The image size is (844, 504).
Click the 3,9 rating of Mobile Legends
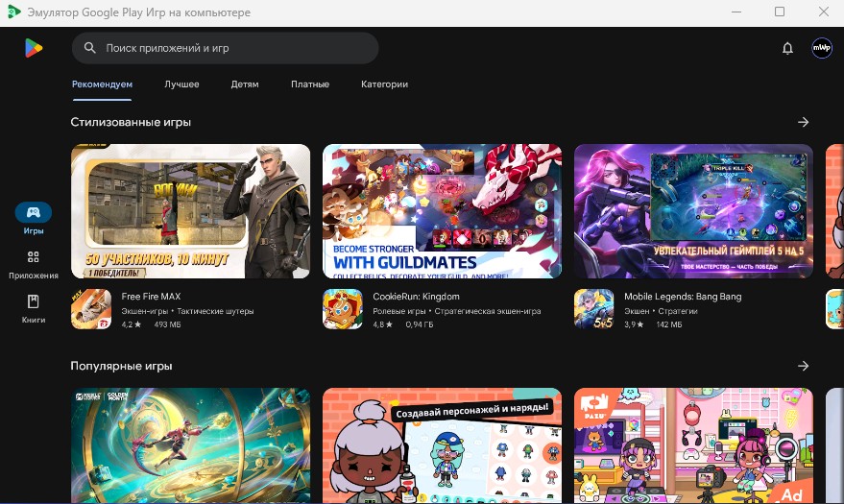click(634, 324)
